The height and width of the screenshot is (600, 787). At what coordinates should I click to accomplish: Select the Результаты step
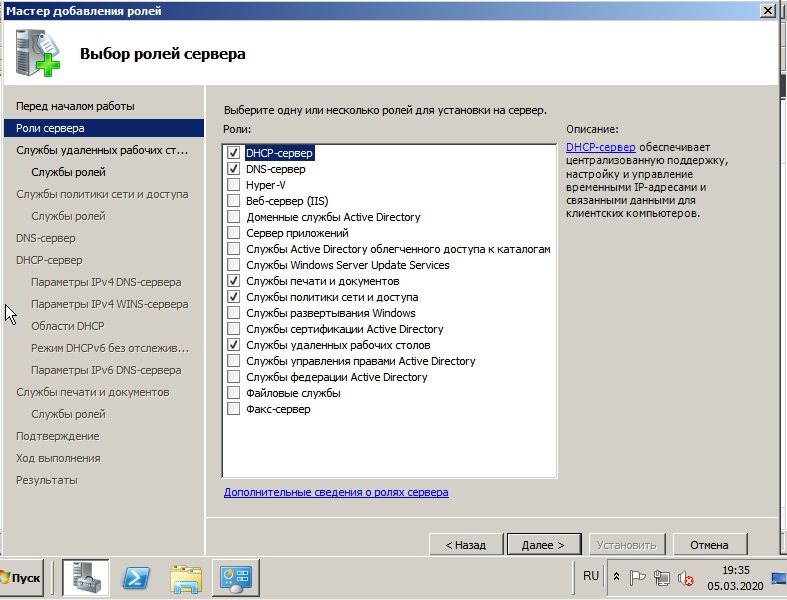(47, 480)
